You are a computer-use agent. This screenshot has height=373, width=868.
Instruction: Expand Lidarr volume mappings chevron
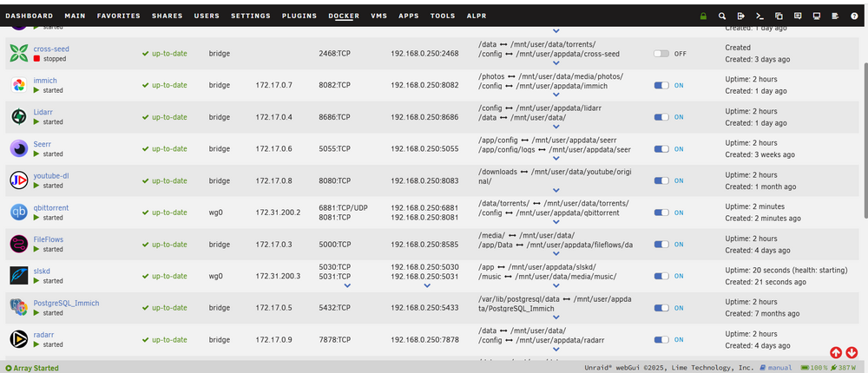pos(556,127)
